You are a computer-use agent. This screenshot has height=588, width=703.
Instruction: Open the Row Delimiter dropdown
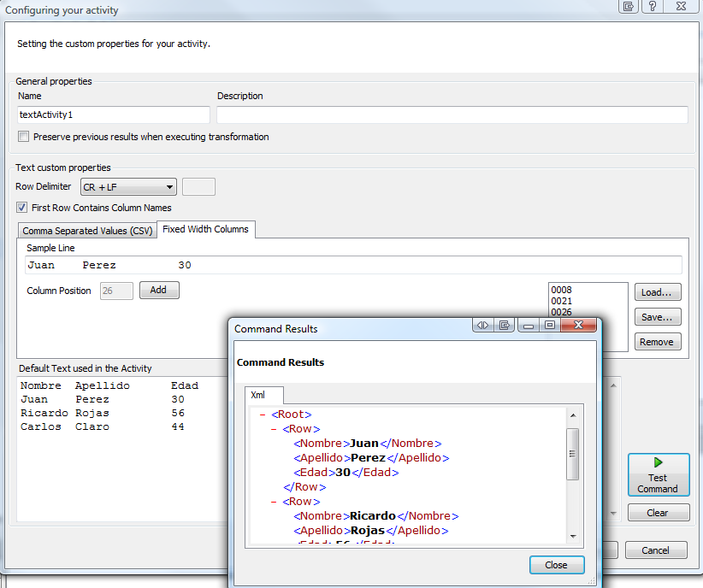point(128,187)
